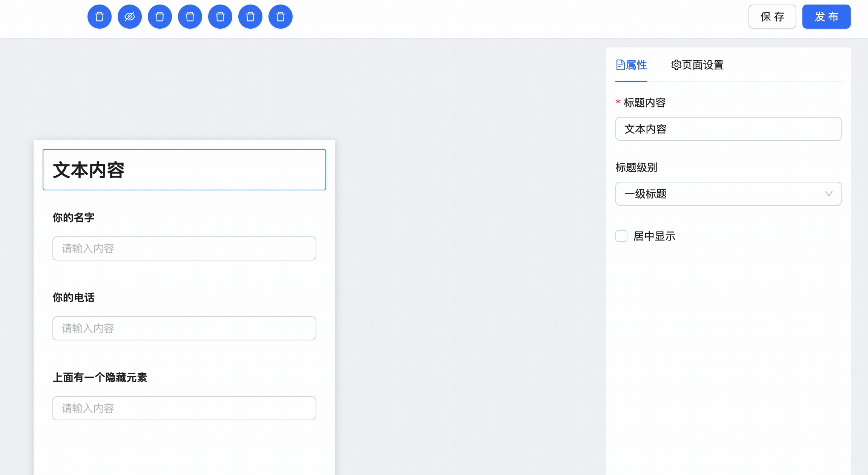The height and width of the screenshot is (475, 868).
Task: Click the middle (fourth) circular trash button
Action: click(190, 17)
